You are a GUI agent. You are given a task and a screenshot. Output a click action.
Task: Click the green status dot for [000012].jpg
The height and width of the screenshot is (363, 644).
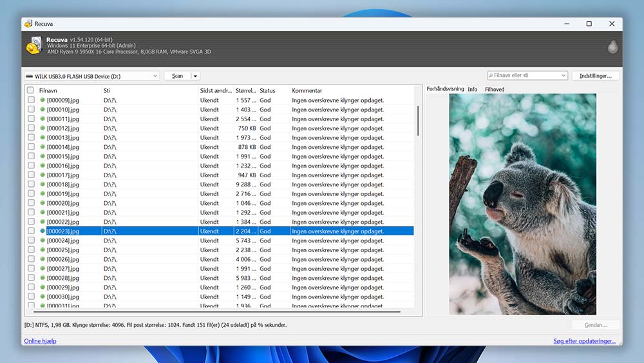[x=43, y=128]
